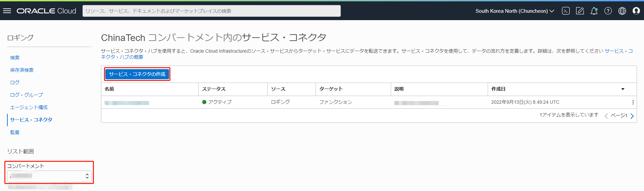Go to エージェント構成 in the sidebar

[x=29, y=107]
